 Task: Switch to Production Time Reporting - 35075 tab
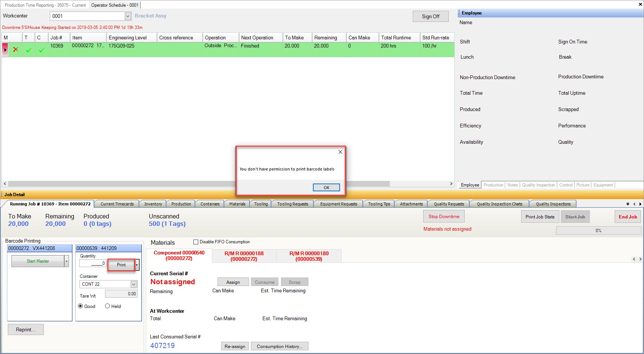coord(45,5)
